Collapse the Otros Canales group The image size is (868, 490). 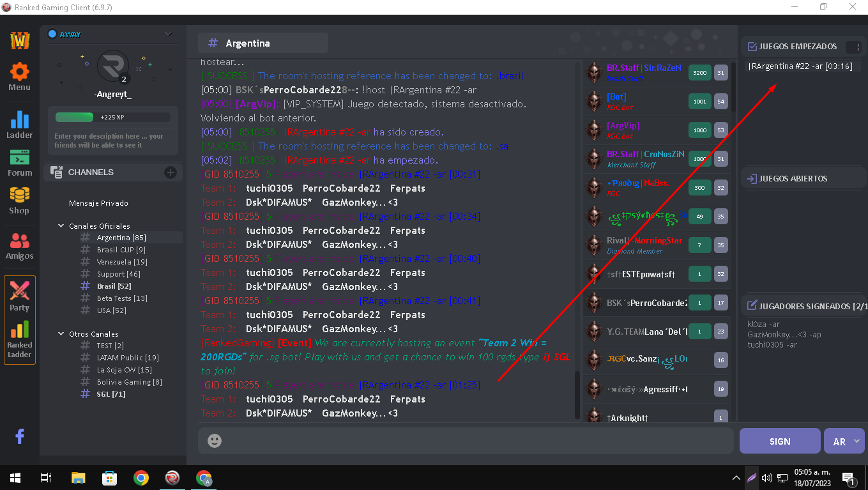point(61,334)
